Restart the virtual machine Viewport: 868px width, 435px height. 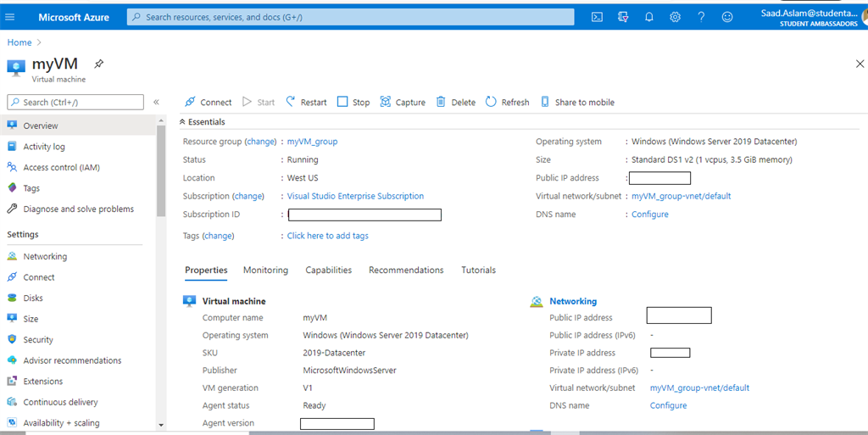[x=306, y=102]
